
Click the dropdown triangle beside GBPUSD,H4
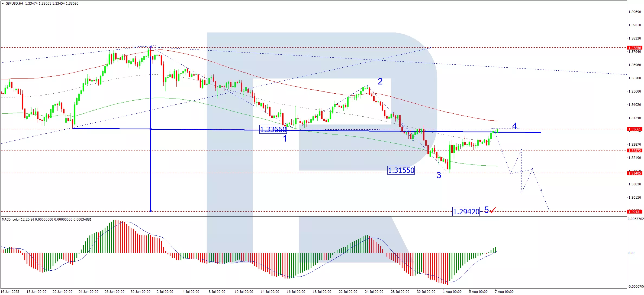(x=3, y=4)
